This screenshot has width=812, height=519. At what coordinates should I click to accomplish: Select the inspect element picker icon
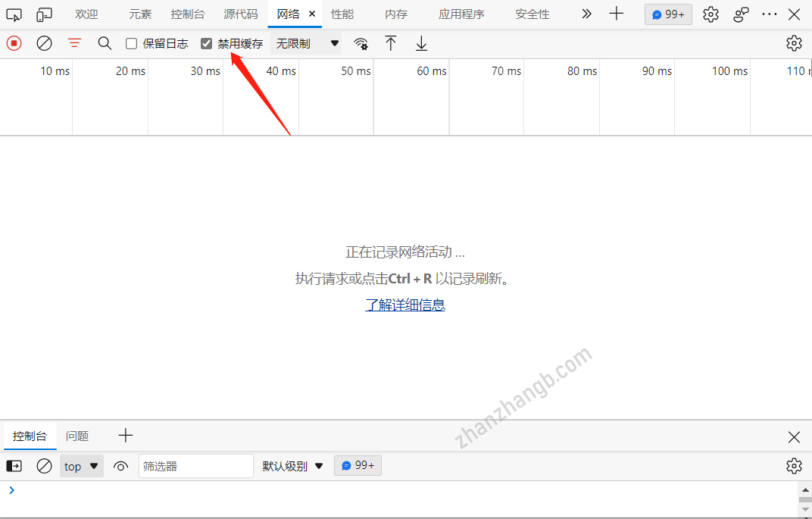pyautogui.click(x=14, y=14)
